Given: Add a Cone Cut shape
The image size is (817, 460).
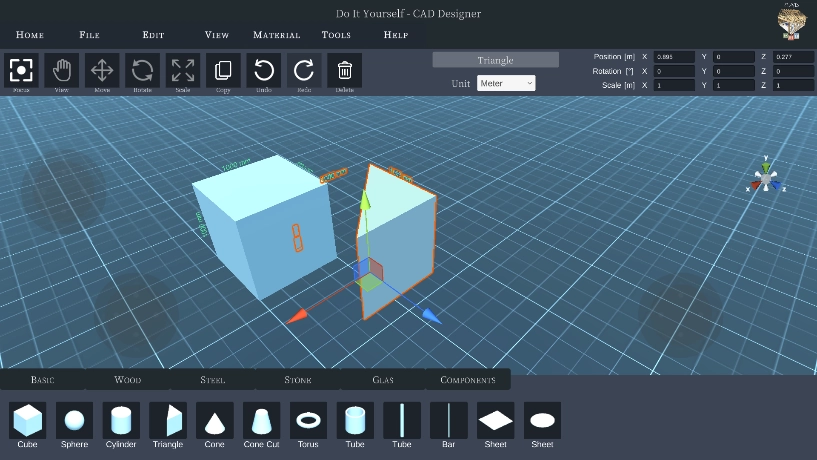Looking at the screenshot, I should [262, 425].
